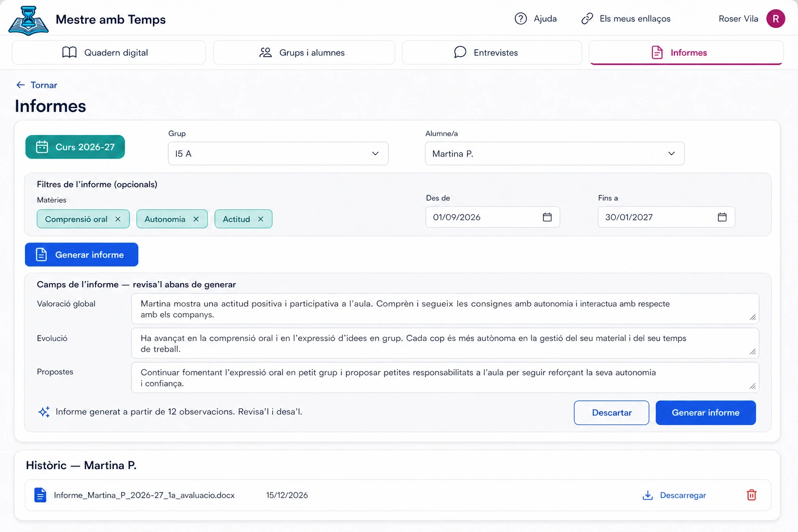This screenshot has width=798, height=532.
Task: Open calendar picker in Fins a field
Action: pos(722,217)
